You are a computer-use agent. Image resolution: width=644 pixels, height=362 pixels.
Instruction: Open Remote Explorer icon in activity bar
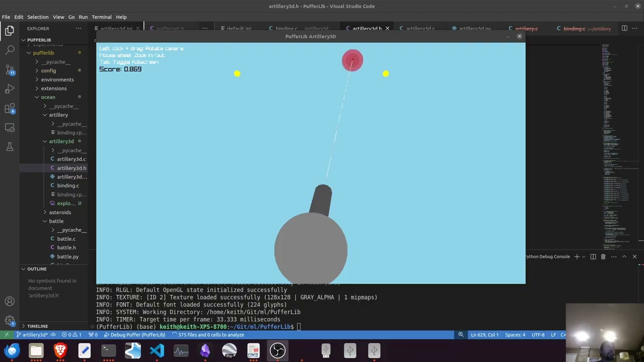pos(10,128)
